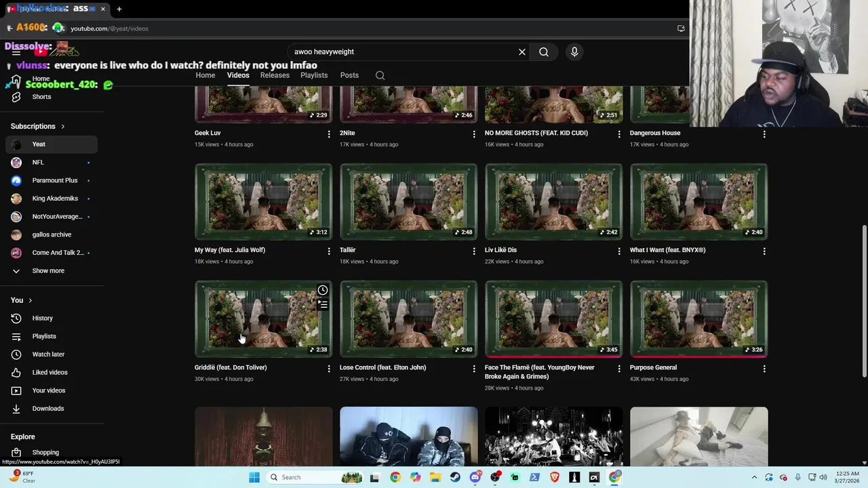Open the three-dot menu for Tallër

pos(474,251)
